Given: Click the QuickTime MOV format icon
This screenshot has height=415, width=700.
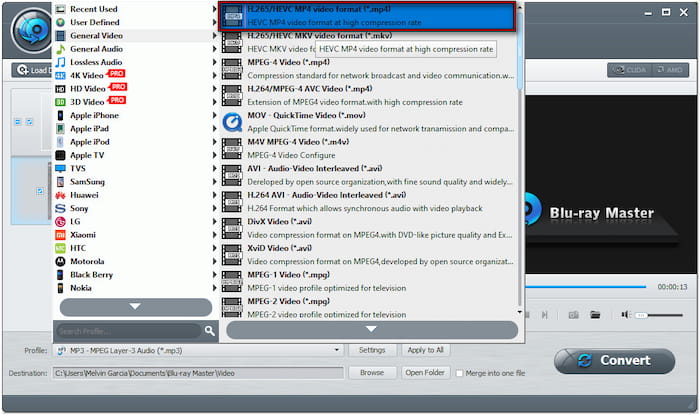Looking at the screenshot, I should point(232,121).
